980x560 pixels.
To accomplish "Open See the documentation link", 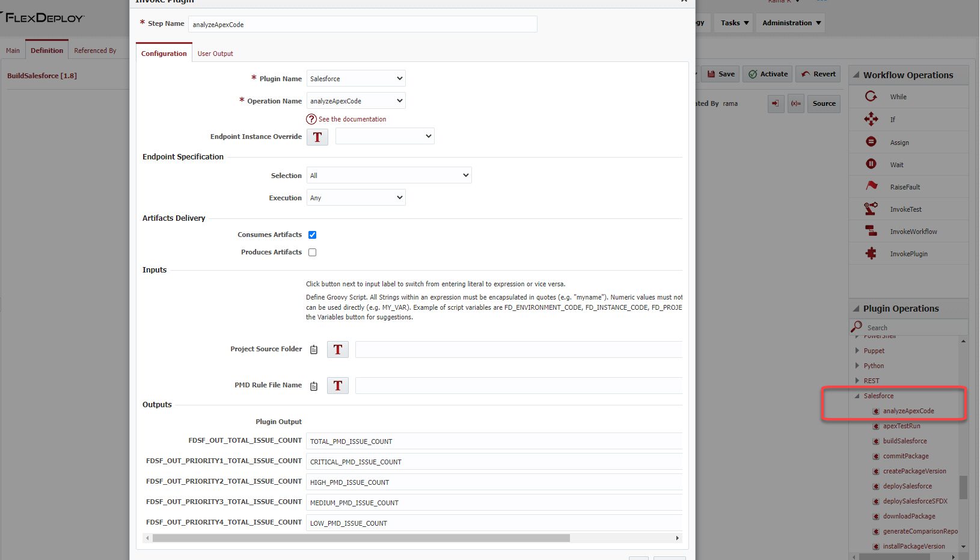I will 352,119.
